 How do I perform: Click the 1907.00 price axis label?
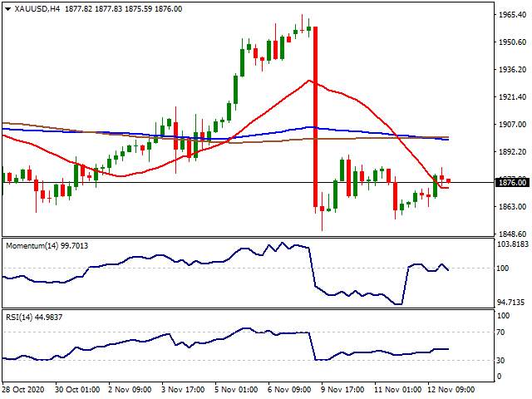[x=512, y=125]
